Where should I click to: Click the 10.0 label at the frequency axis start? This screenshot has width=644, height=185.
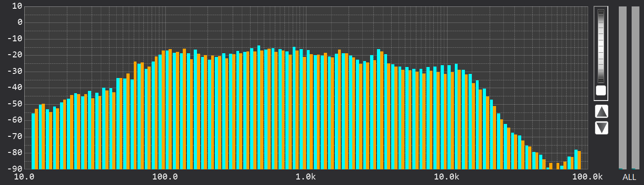point(26,177)
